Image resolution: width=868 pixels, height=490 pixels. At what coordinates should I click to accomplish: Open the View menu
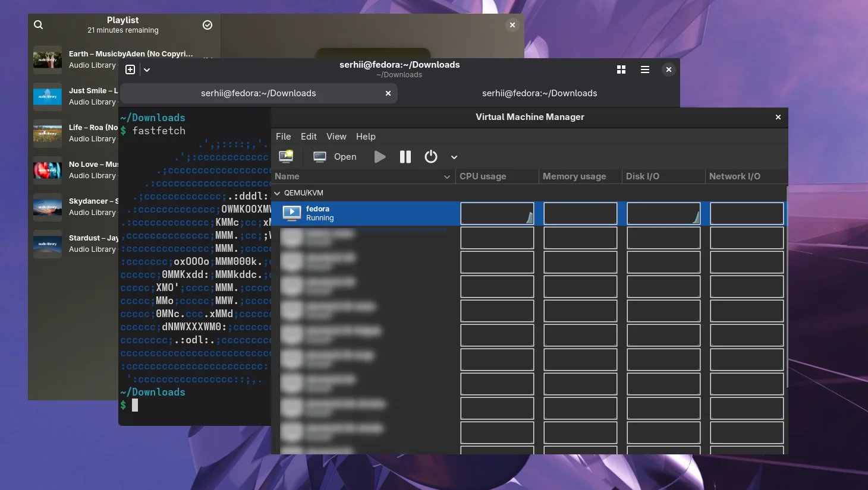[336, 137]
